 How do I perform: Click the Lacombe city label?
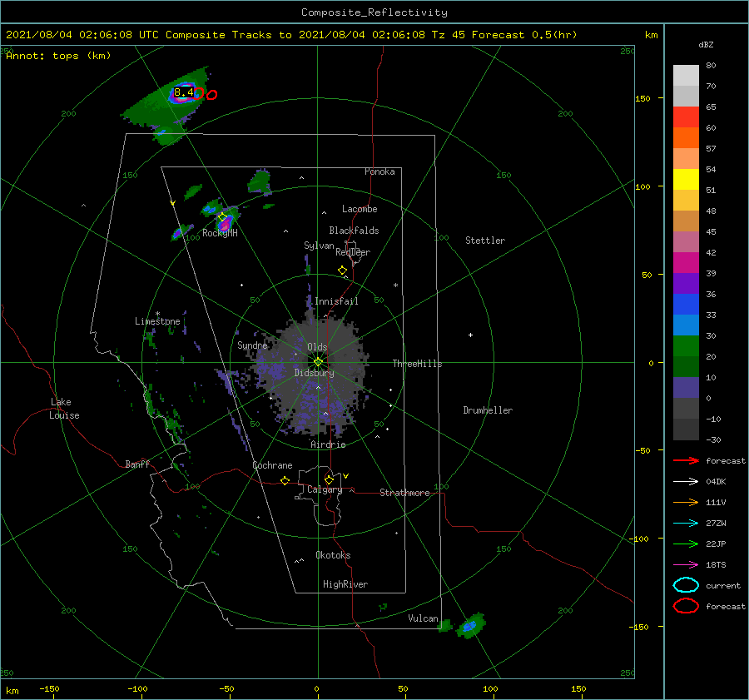(360, 209)
